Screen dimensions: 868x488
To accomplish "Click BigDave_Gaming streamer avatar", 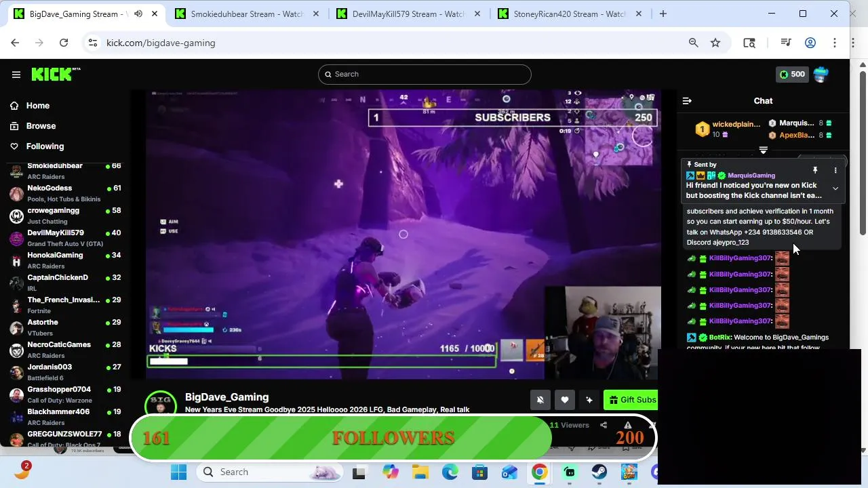I will 161,403.
